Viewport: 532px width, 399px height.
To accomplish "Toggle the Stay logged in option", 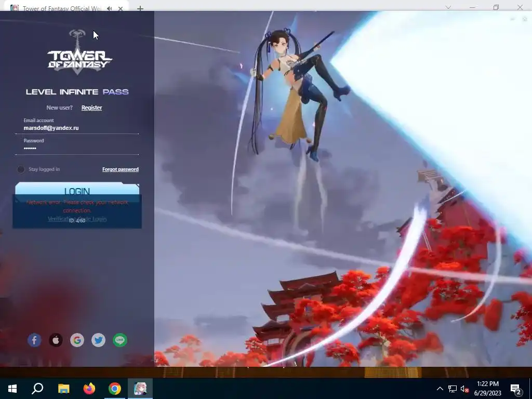I will (21, 169).
